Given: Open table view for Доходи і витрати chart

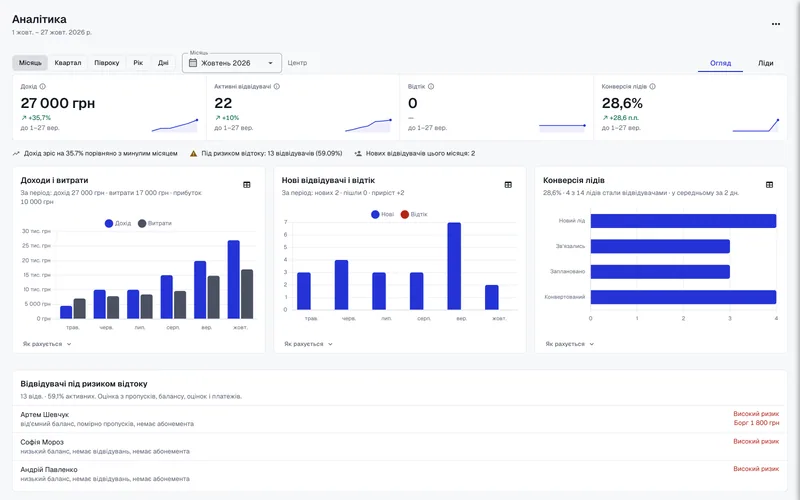Looking at the screenshot, I should pos(247,185).
